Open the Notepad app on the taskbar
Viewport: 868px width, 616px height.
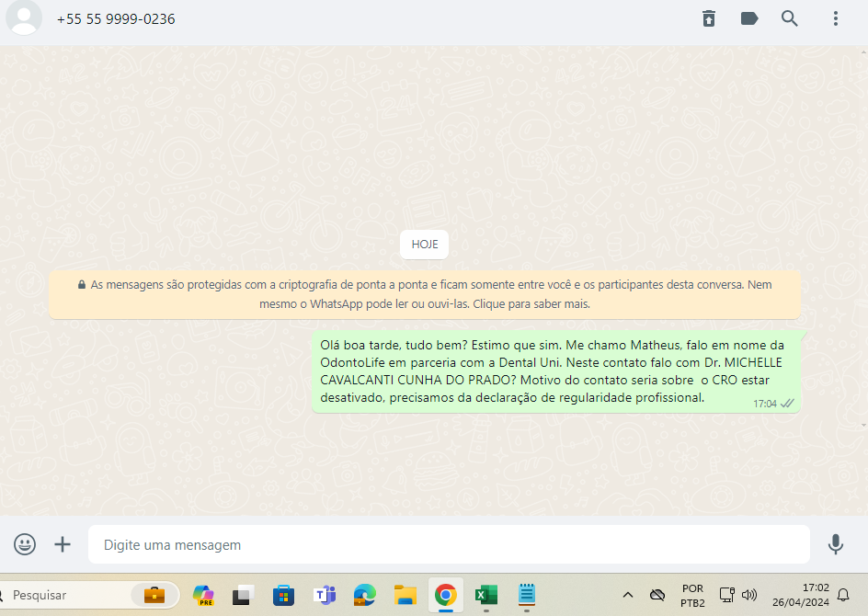coord(527,595)
